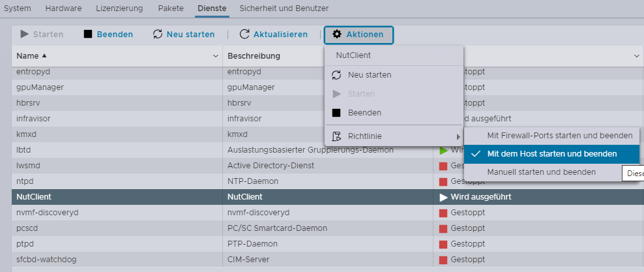This screenshot has width=644, height=272.
Task: Click the PTP-Daemon description cell
Action: [x=253, y=244]
